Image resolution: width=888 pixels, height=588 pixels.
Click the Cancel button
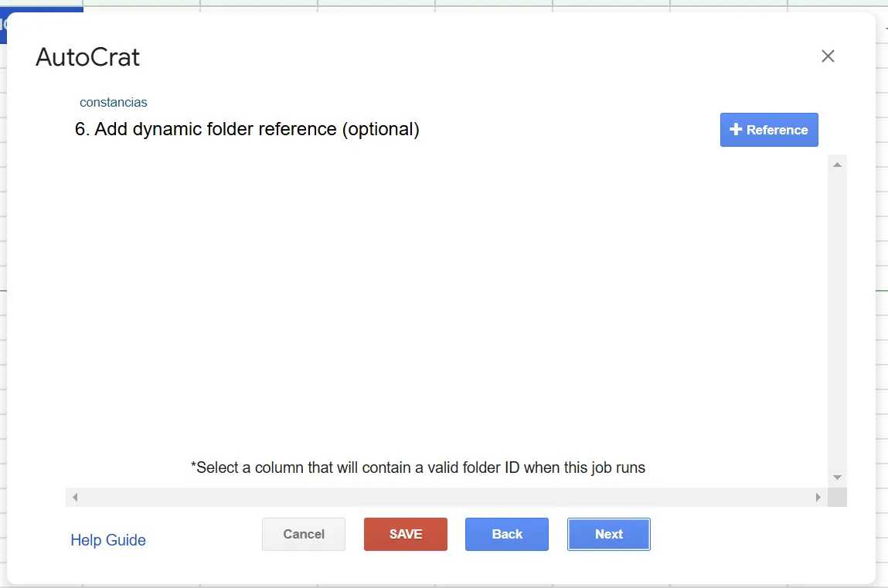pos(304,534)
